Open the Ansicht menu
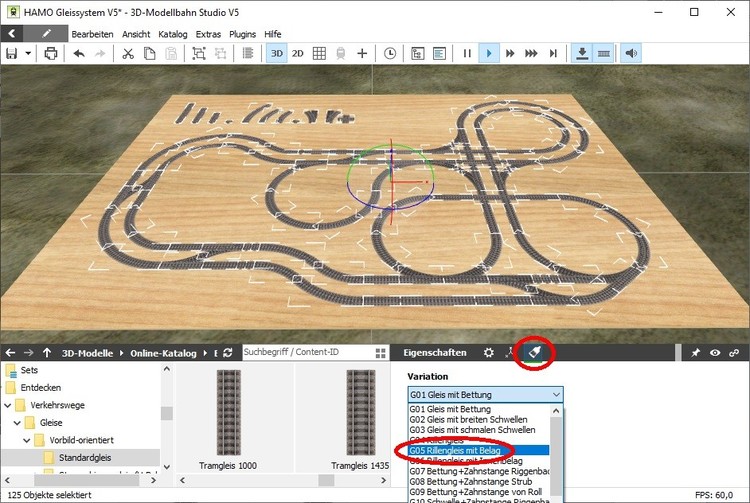The height and width of the screenshot is (503, 750). coord(136,34)
